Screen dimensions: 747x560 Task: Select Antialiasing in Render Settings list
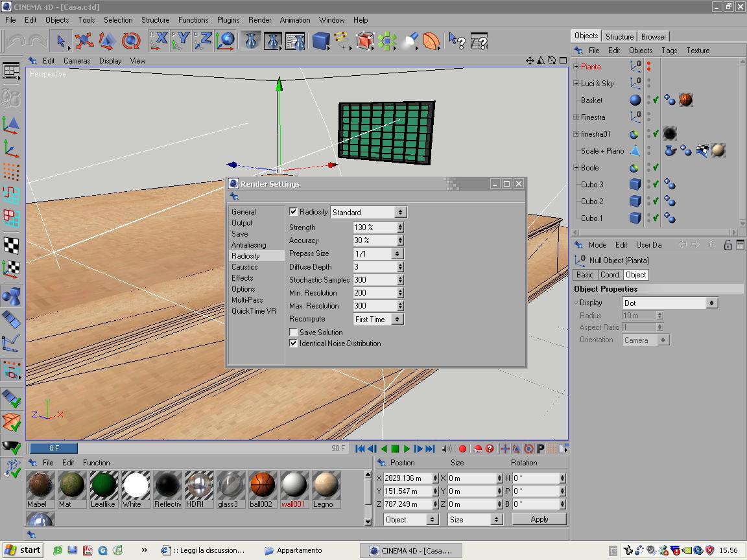pos(248,245)
